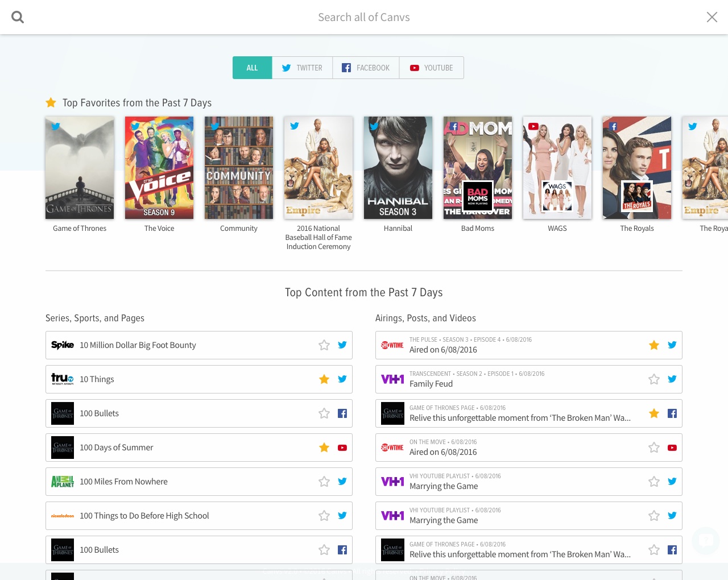Click Facebook icon on first 100 Bullets row

pyautogui.click(x=342, y=413)
